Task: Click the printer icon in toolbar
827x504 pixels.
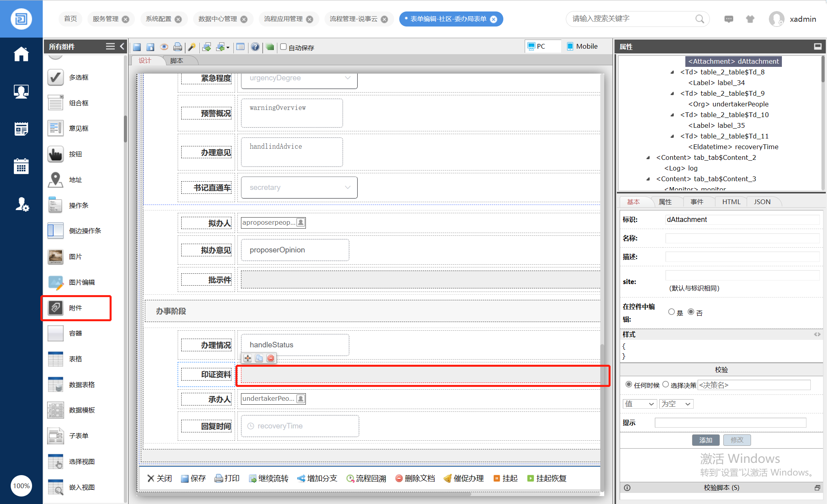Action: [x=178, y=47]
